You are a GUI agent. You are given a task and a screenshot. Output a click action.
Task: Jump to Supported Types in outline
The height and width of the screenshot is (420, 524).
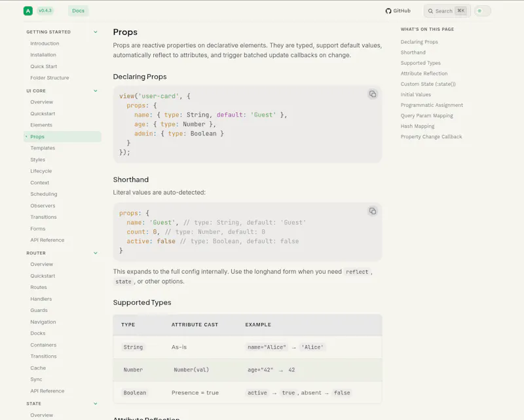click(421, 63)
